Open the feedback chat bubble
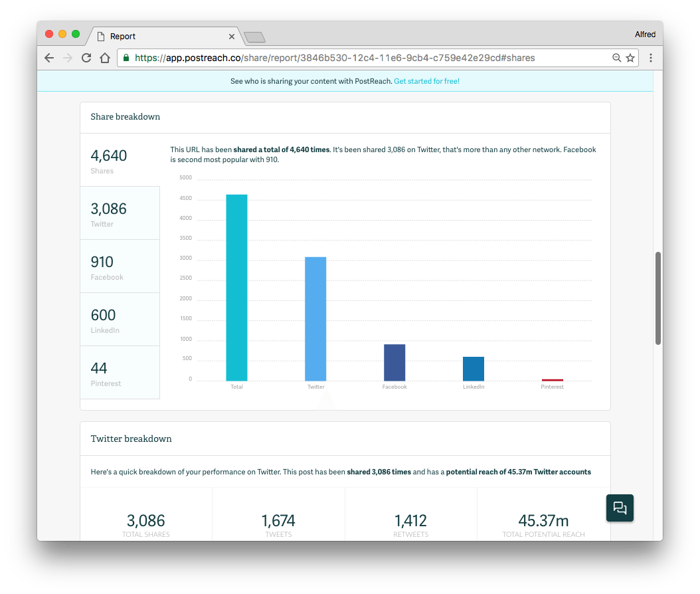Screen dimensions: 700x594 [619, 508]
